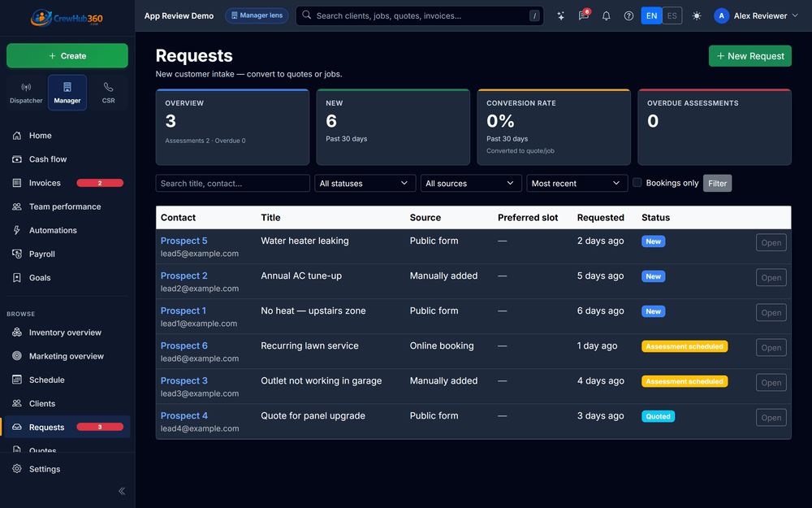Click the Search title, contact field
Viewport: 812px width, 508px height.
[232, 184]
